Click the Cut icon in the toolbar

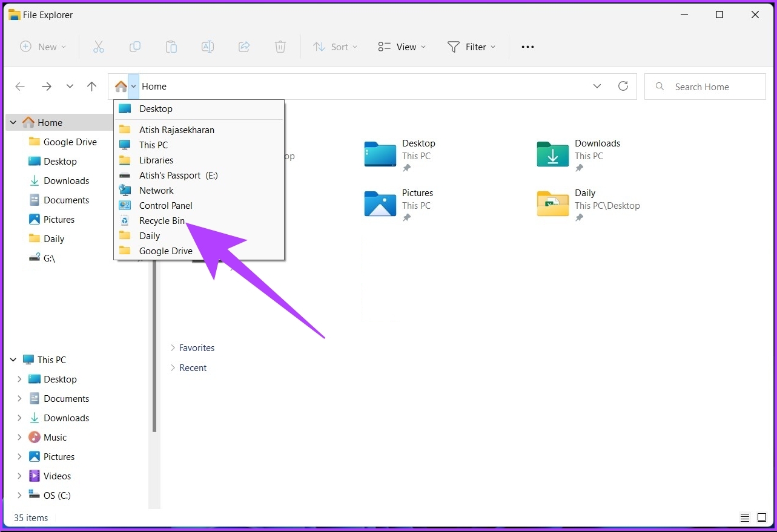(99, 47)
